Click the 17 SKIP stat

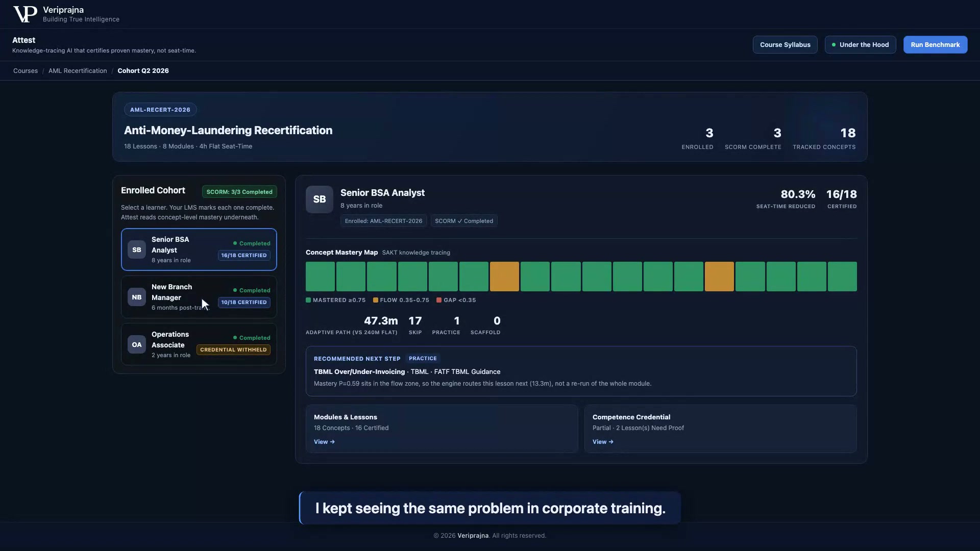click(x=415, y=325)
